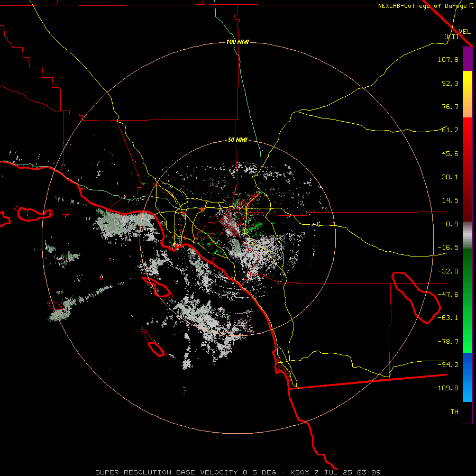Click the KSOX station identifier in caption
The image size is (476, 476).
[x=300, y=472]
